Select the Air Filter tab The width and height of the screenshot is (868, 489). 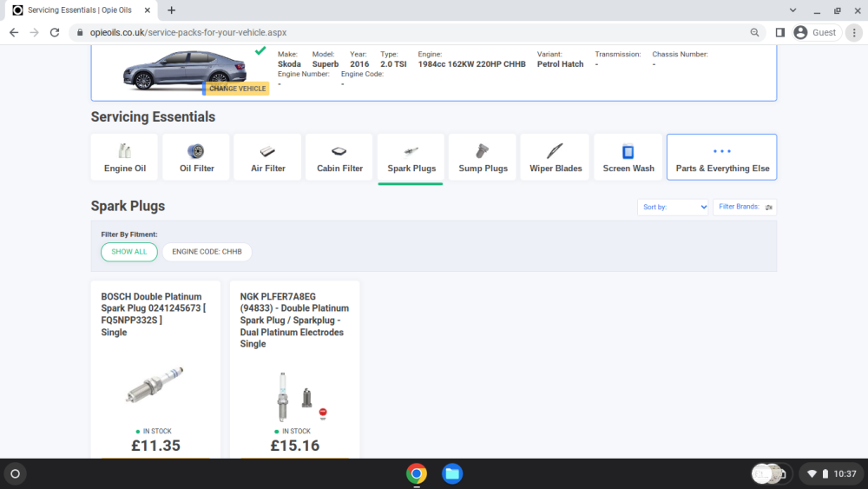pos(268,156)
